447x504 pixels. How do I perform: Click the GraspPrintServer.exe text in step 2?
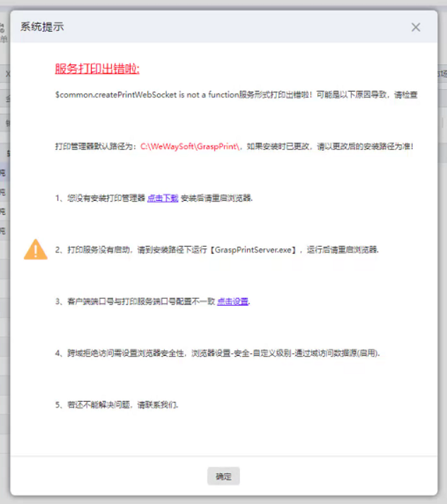tap(253, 250)
